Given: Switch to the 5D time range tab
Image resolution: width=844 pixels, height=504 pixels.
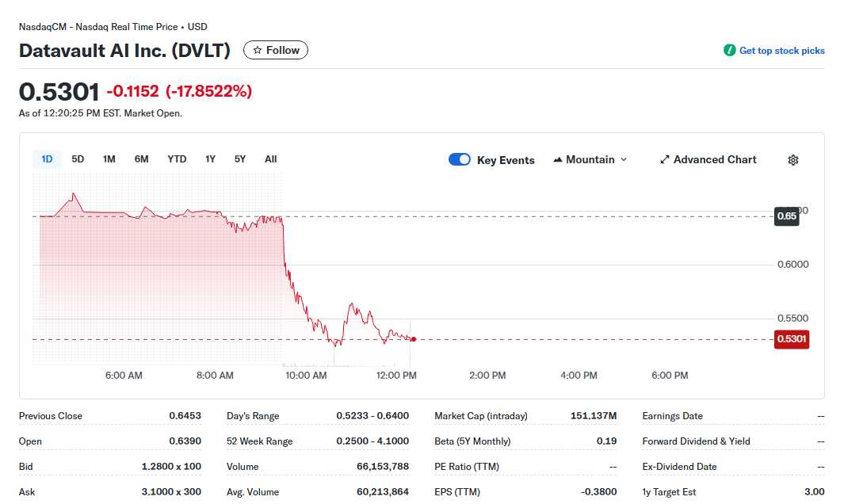Looking at the screenshot, I should [x=78, y=158].
